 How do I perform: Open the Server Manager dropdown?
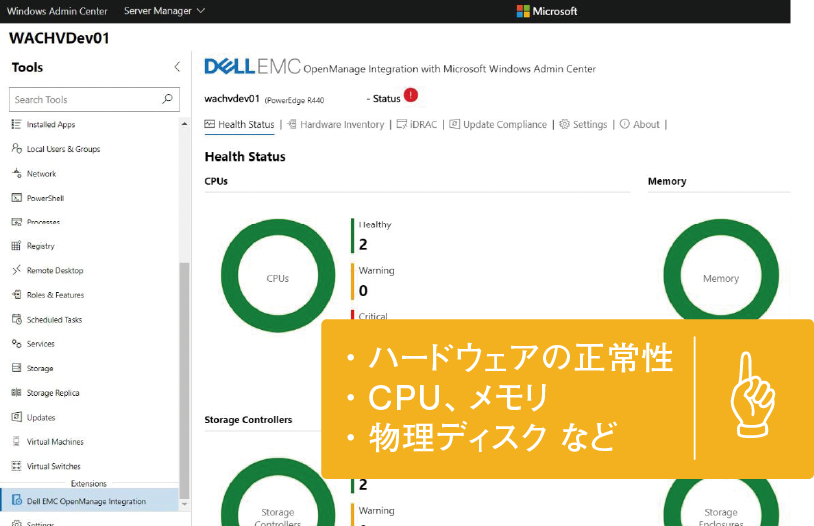coord(164,11)
